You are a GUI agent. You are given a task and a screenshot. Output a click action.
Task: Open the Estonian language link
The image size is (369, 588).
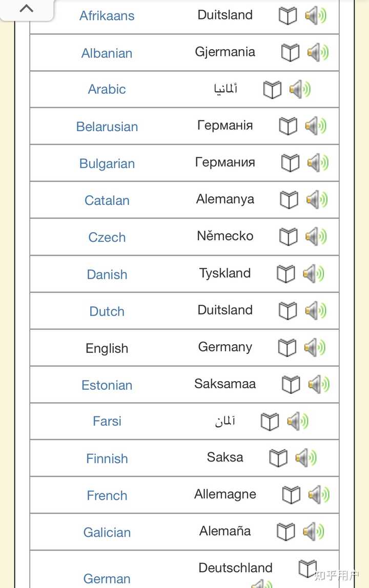[107, 384]
